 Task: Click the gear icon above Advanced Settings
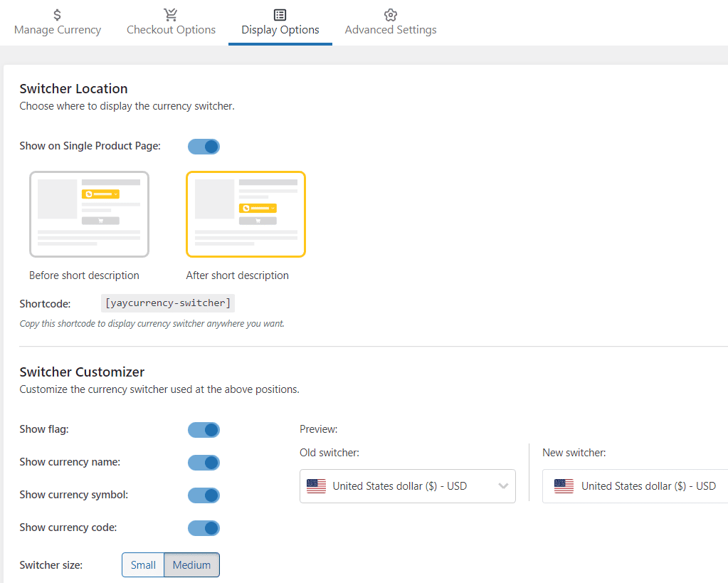point(390,13)
